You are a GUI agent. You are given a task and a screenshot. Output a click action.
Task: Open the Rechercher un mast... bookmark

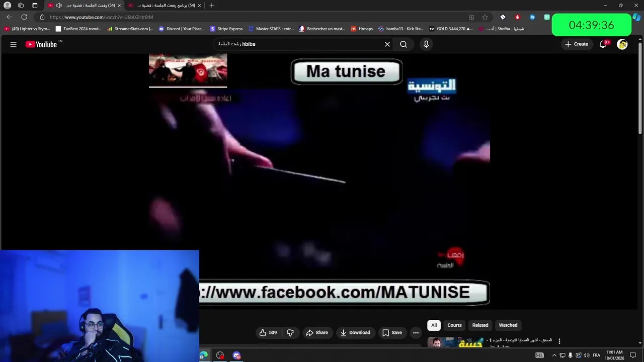(322, 29)
